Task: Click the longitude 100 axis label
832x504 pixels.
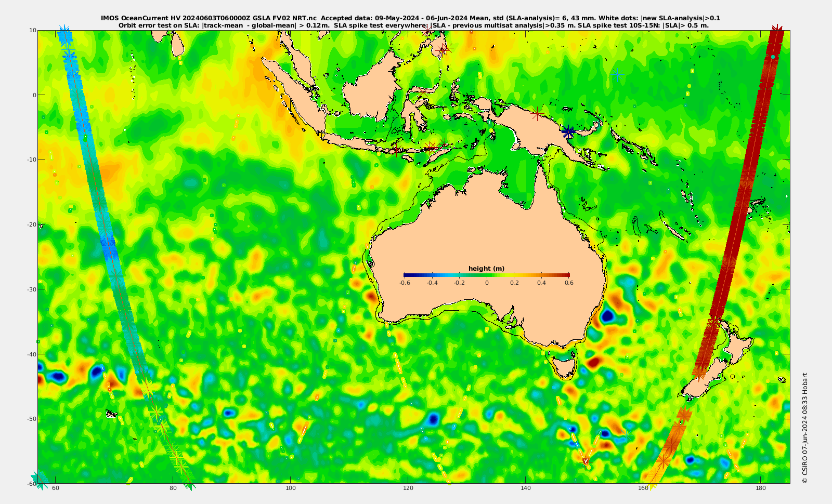Action: click(x=291, y=488)
